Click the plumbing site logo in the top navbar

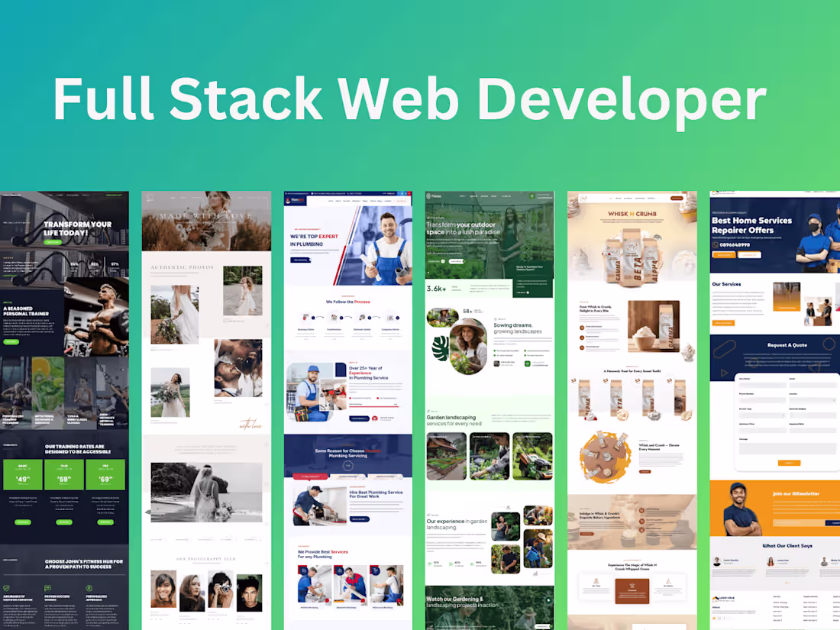(296, 200)
